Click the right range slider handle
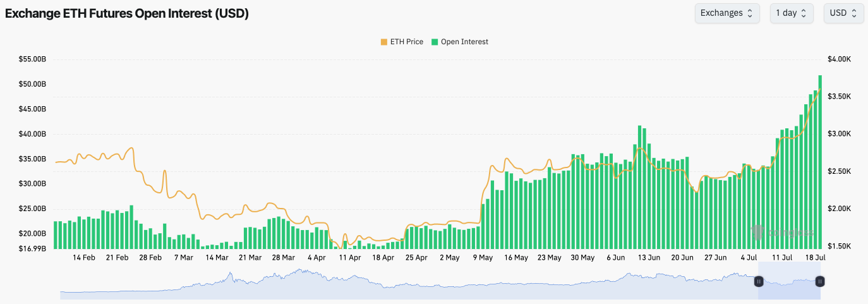Screen dimensions: 868x304 tap(820, 281)
